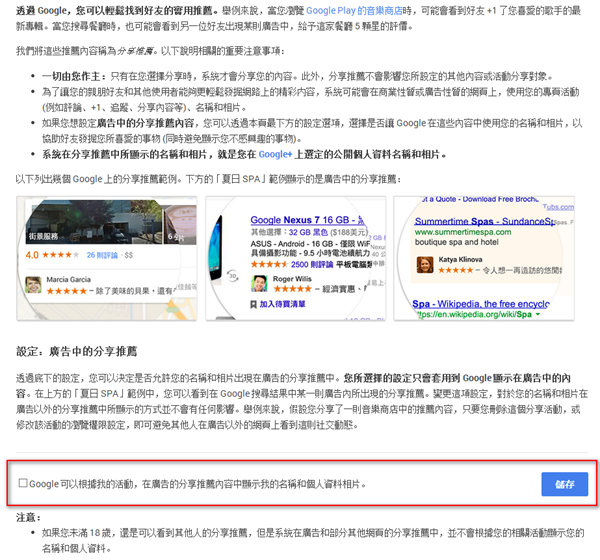Click the 注意： note heading
Image resolution: width=600 pixels, height=560 pixels.
(x=28, y=518)
